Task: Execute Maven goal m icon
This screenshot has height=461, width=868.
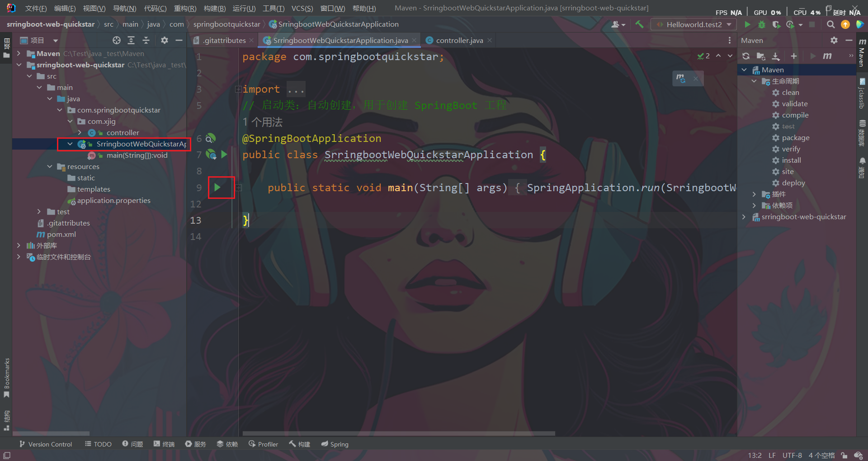Action: coord(827,56)
